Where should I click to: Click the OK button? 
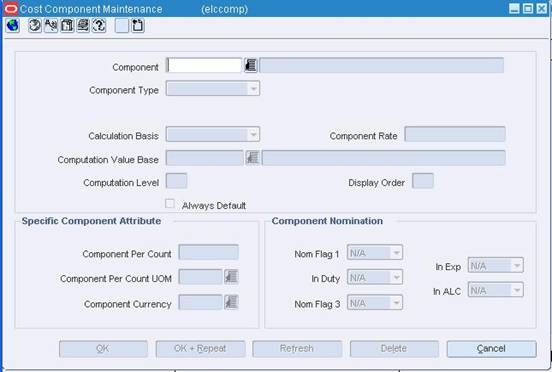click(x=103, y=349)
